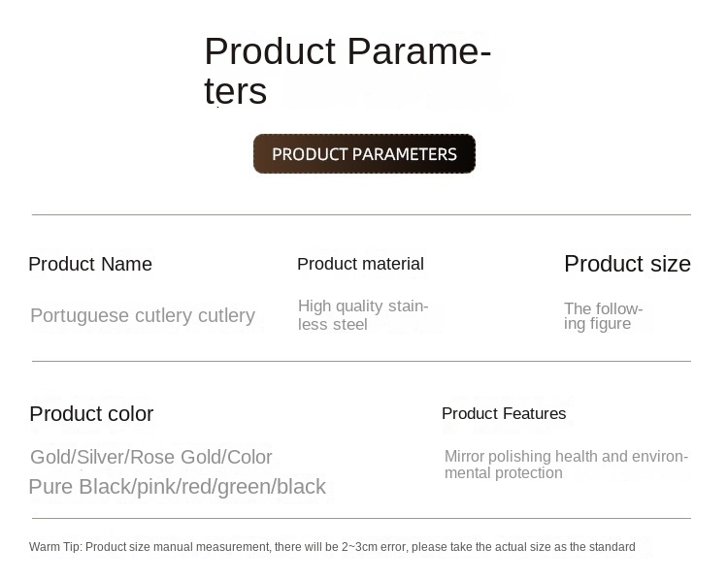
Task: Click "High quality stainless steel" description
Action: coord(362,315)
